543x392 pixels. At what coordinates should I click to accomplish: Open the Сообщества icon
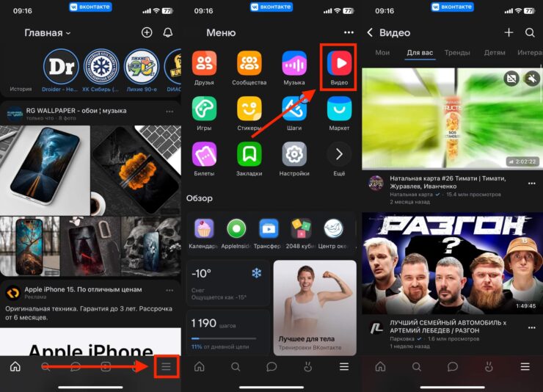click(x=249, y=64)
